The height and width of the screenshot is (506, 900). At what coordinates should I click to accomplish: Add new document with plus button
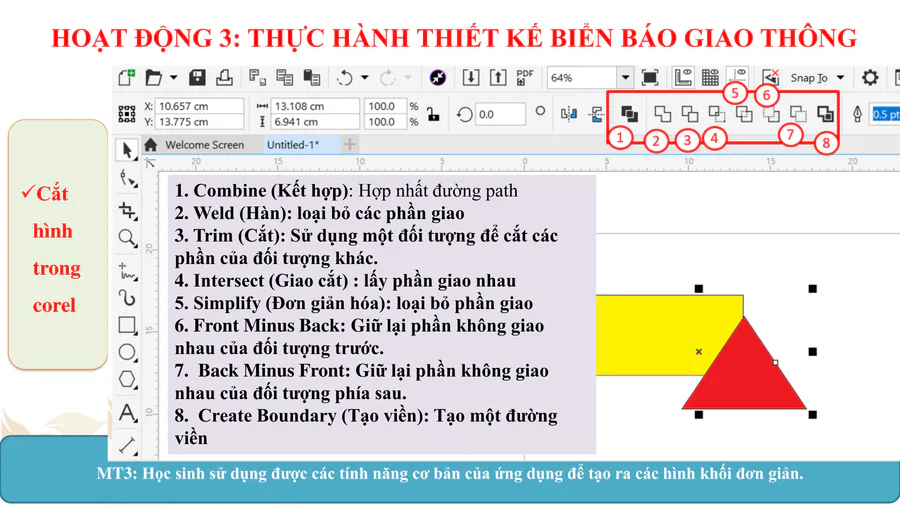point(349,145)
